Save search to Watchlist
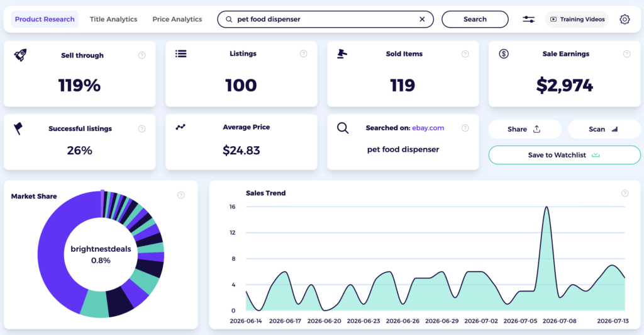Viewport: 644px width, 335px height. pyautogui.click(x=564, y=155)
